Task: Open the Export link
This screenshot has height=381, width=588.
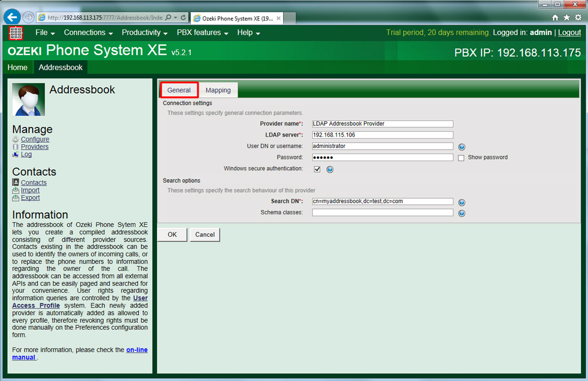Action: [31, 198]
